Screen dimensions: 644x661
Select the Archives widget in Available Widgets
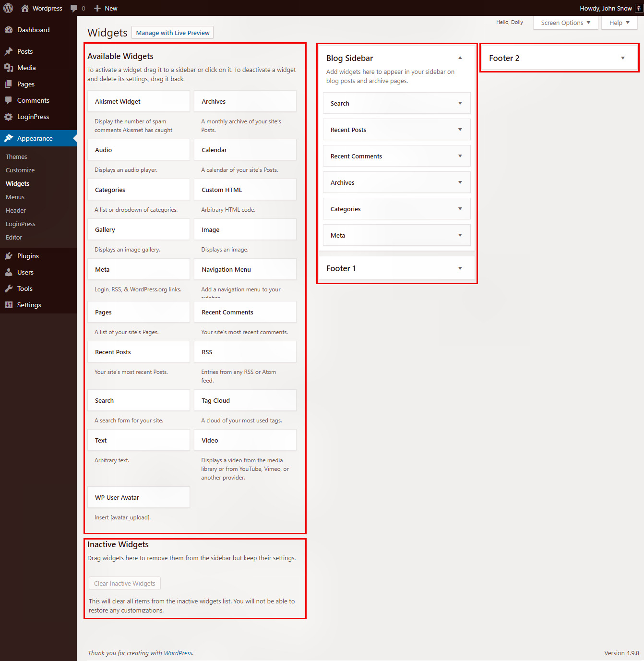245,101
